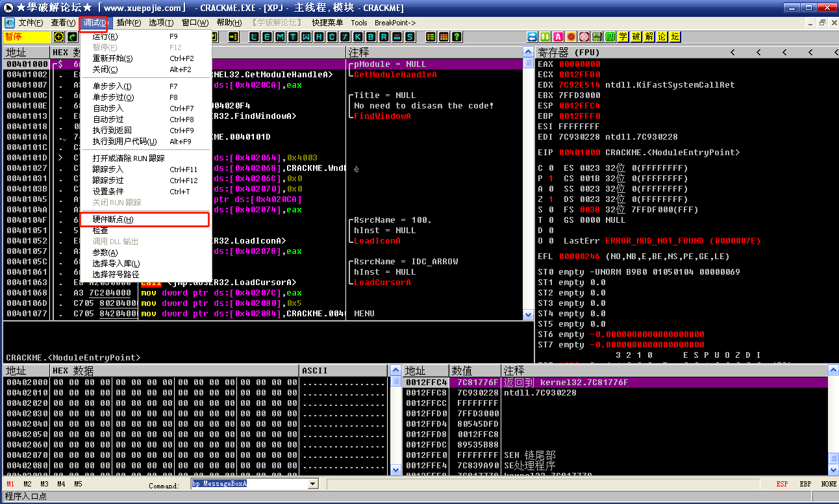The image size is (839, 504).
Task: Click the Handles (H) toolbar icon
Action: coord(319,37)
